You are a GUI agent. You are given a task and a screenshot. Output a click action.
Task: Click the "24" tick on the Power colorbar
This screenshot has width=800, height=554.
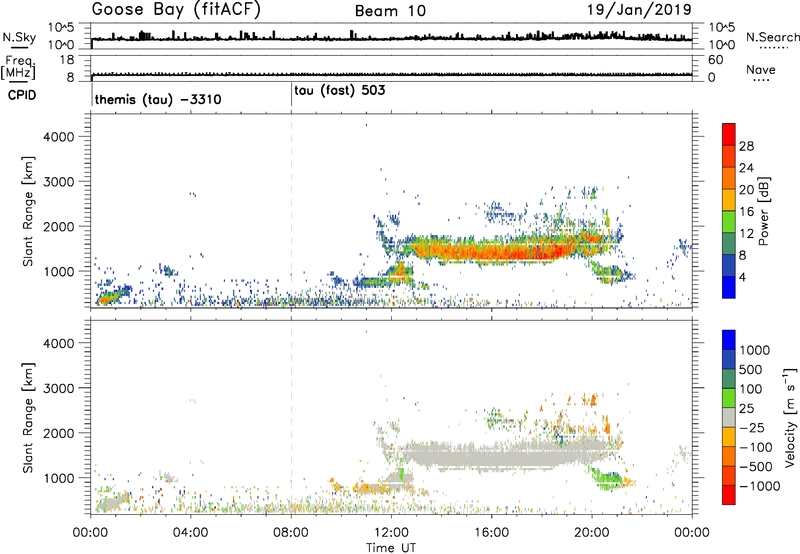coord(746,168)
